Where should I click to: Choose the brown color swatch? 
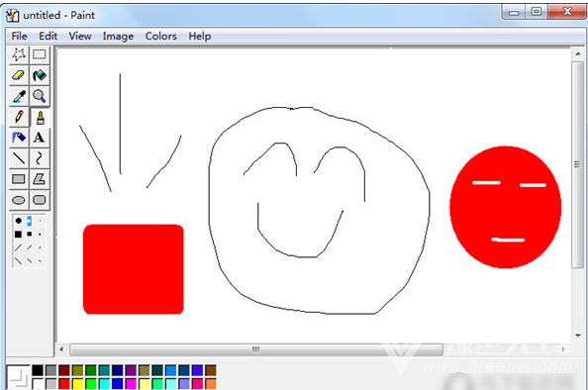(x=211, y=370)
